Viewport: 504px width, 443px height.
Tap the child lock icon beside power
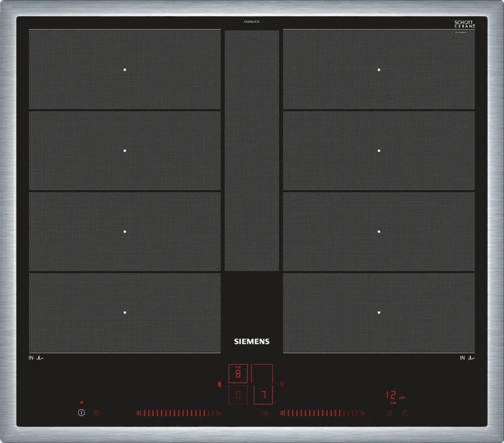click(97, 413)
